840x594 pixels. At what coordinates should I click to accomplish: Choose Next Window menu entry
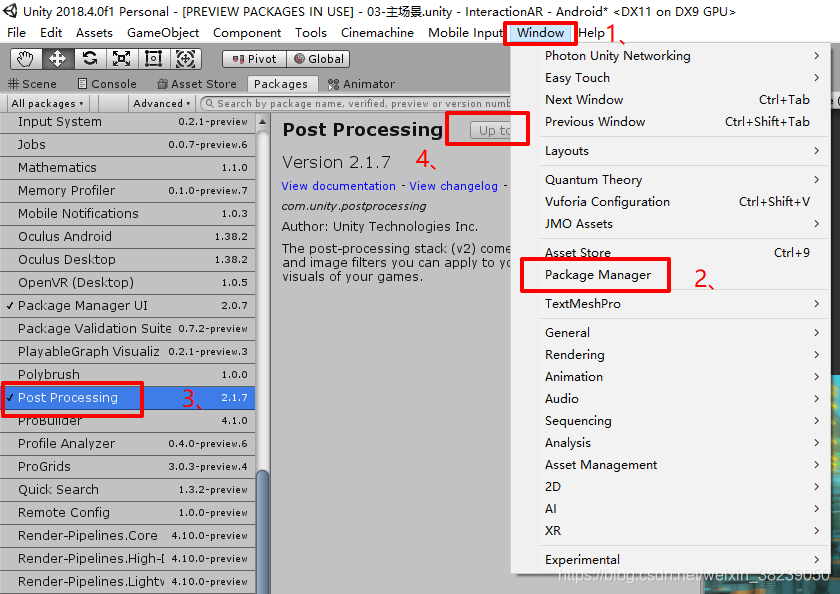coord(671,100)
